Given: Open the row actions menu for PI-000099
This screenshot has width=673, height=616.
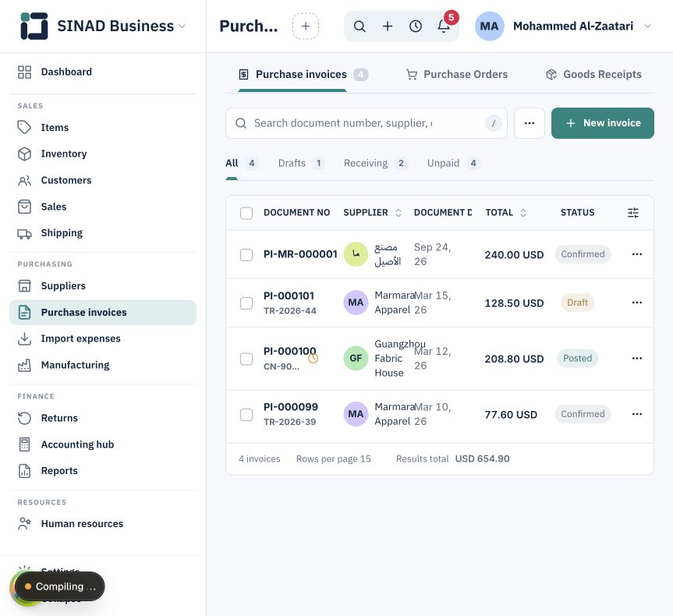Looking at the screenshot, I should pyautogui.click(x=637, y=414).
